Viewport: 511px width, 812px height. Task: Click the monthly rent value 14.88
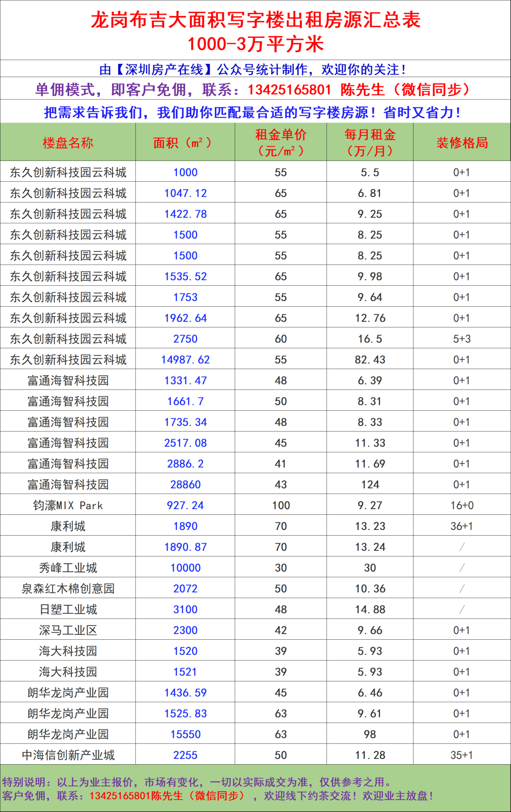[x=370, y=609]
